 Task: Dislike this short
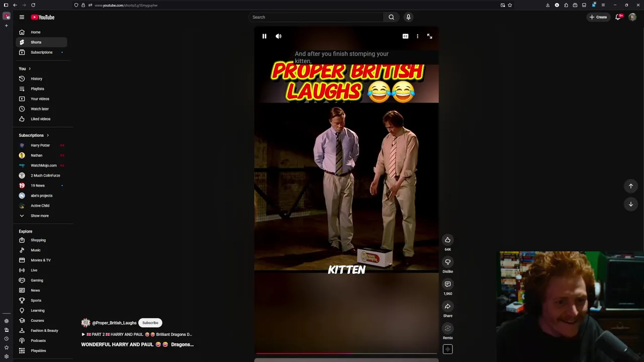coord(447,262)
